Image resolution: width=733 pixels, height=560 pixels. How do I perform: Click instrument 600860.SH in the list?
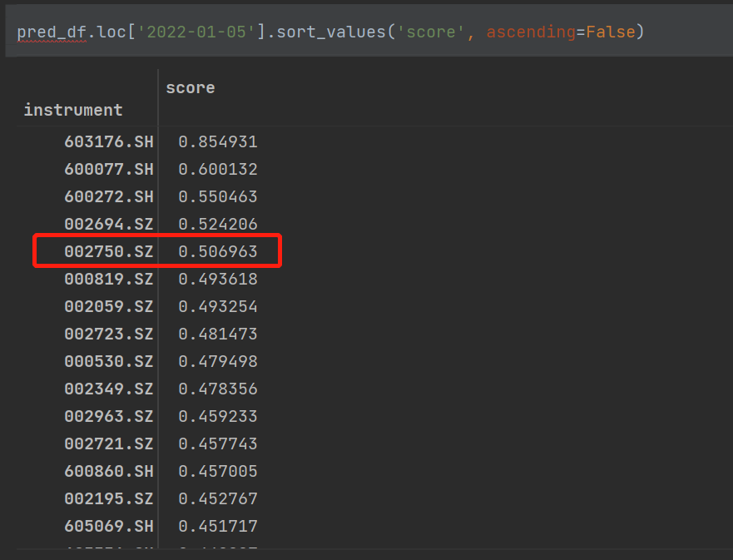pos(109,471)
